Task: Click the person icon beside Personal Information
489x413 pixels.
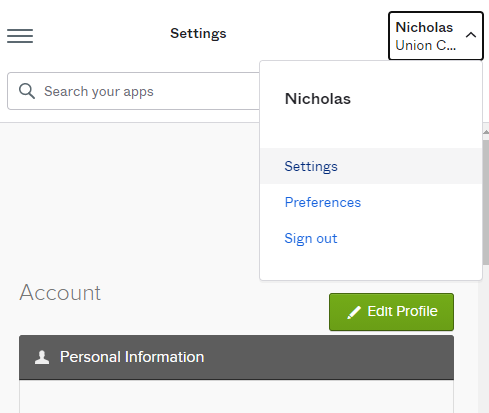Action: 42,357
